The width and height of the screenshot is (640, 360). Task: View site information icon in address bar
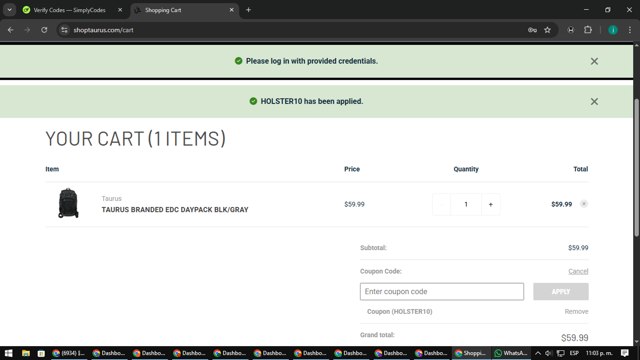64,30
